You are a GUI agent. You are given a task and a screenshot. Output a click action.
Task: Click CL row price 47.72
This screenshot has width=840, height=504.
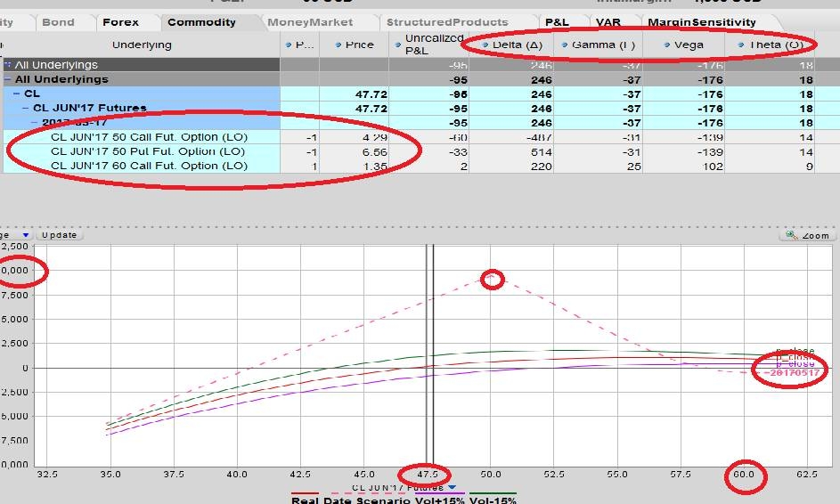pos(371,94)
